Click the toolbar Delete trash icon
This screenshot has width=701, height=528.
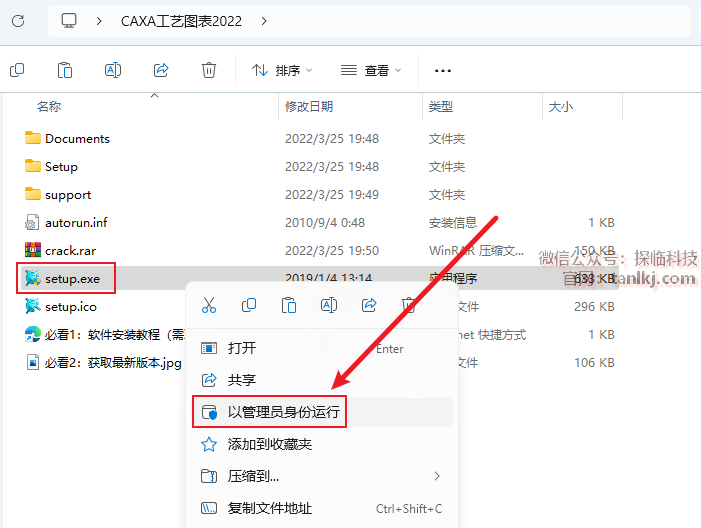click(209, 70)
